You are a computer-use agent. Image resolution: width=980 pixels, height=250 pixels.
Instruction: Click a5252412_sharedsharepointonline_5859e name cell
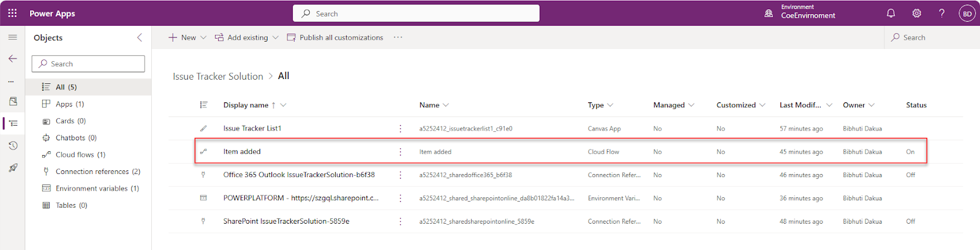(477, 222)
